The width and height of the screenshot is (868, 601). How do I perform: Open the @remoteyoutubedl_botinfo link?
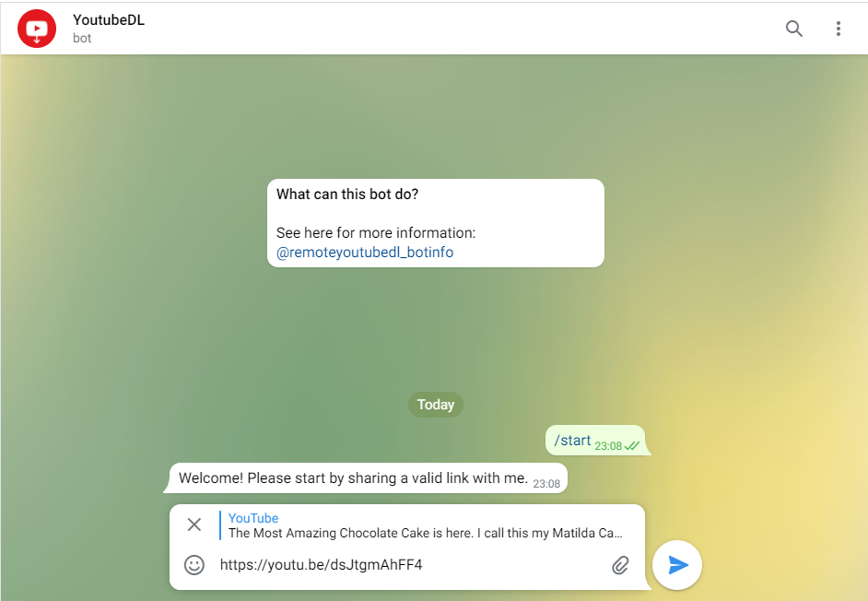(365, 252)
